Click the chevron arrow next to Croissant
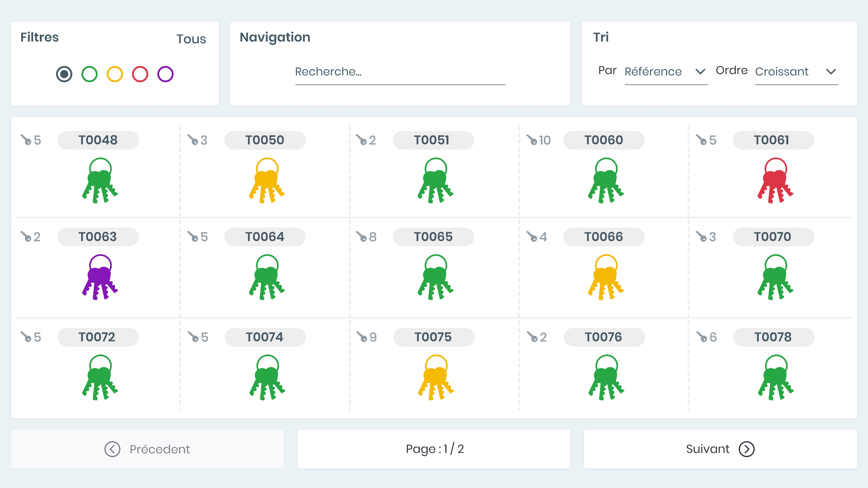The image size is (868, 488). coord(831,72)
